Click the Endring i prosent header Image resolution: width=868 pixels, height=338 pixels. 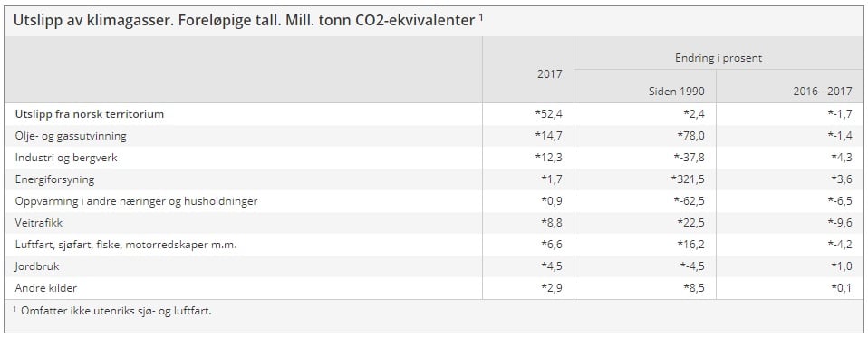(719, 58)
